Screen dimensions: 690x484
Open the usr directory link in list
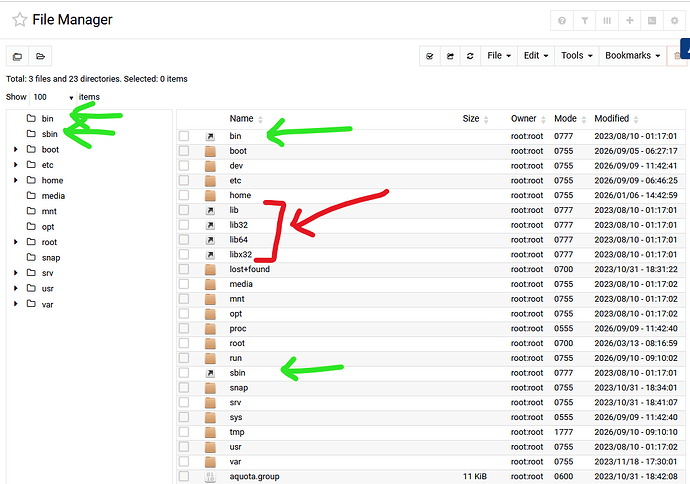tap(235, 447)
